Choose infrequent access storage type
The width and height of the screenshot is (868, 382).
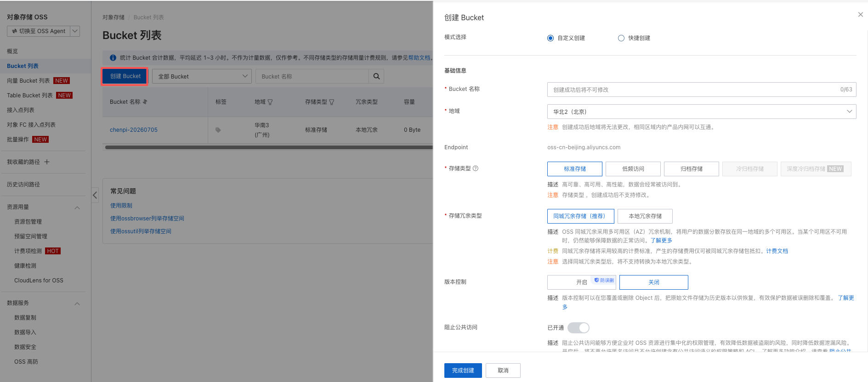pyautogui.click(x=633, y=169)
